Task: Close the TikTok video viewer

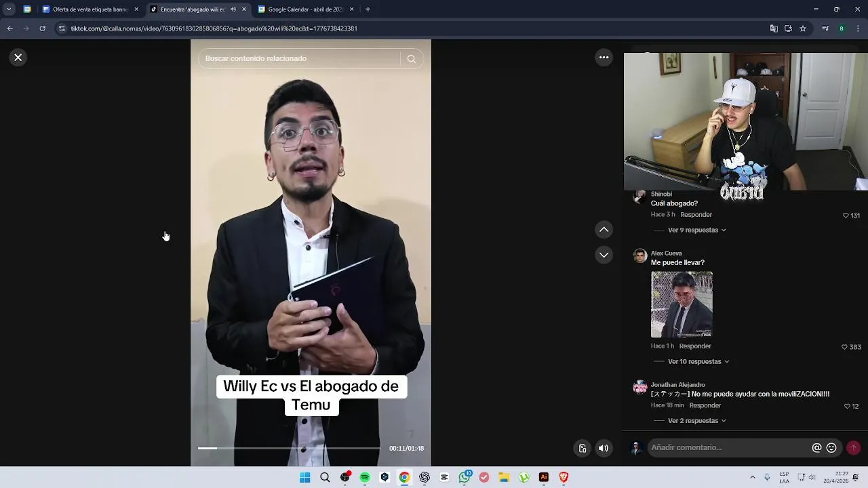Action: click(18, 58)
